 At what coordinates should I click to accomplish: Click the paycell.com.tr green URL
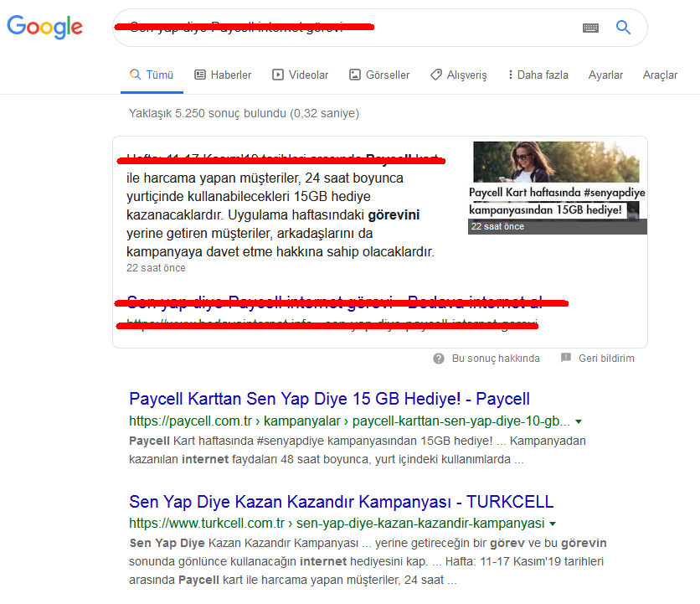[x=349, y=421]
